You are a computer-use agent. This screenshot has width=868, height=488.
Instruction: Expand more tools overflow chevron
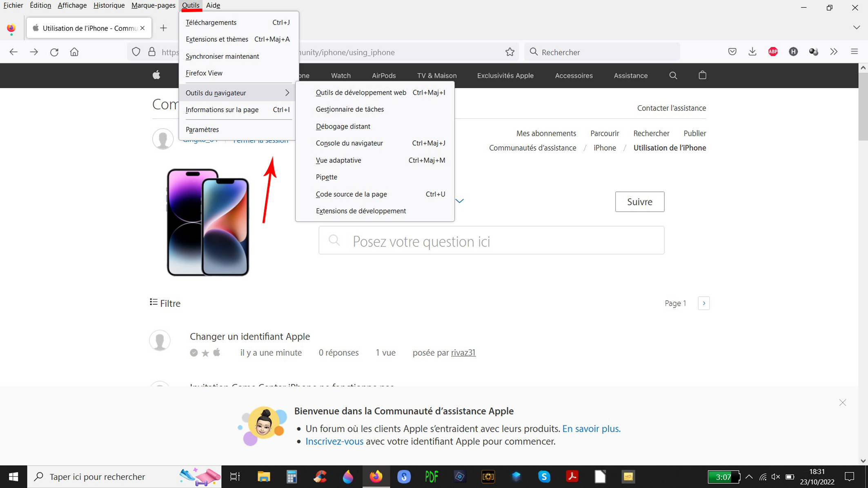[x=834, y=52]
